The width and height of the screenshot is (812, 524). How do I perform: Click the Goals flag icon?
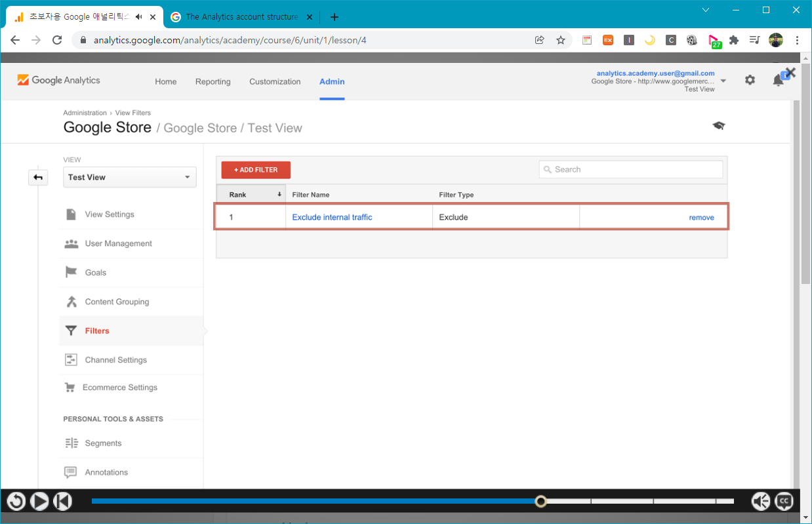(71, 272)
